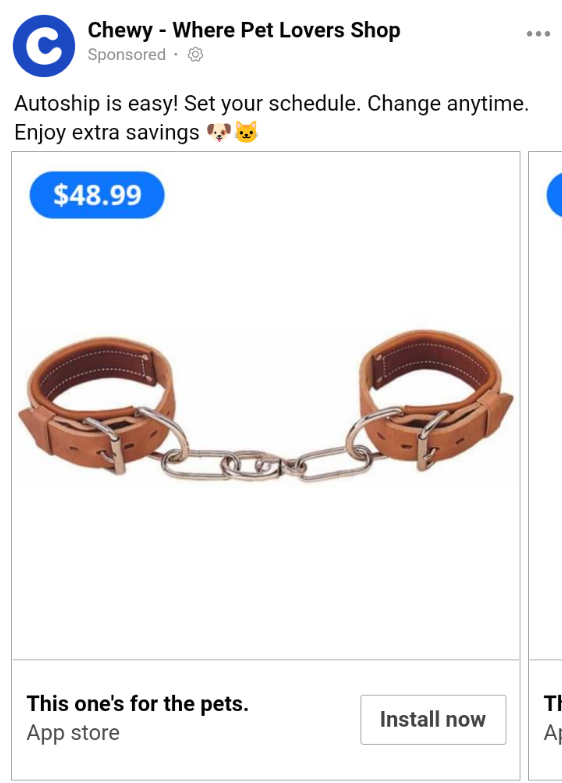Click the metal chain connecting the cuffs
The height and width of the screenshot is (783, 562).
point(267,464)
